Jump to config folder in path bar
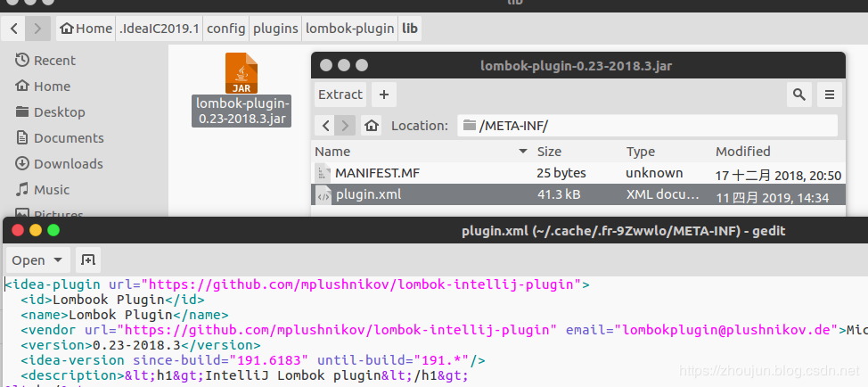Viewport: 868px width, 387px height. pos(226,29)
